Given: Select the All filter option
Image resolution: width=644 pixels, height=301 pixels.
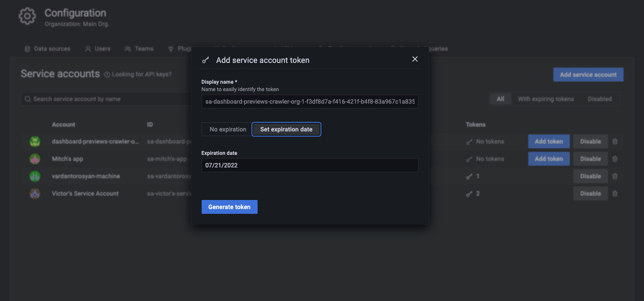Looking at the screenshot, I should coord(500,98).
